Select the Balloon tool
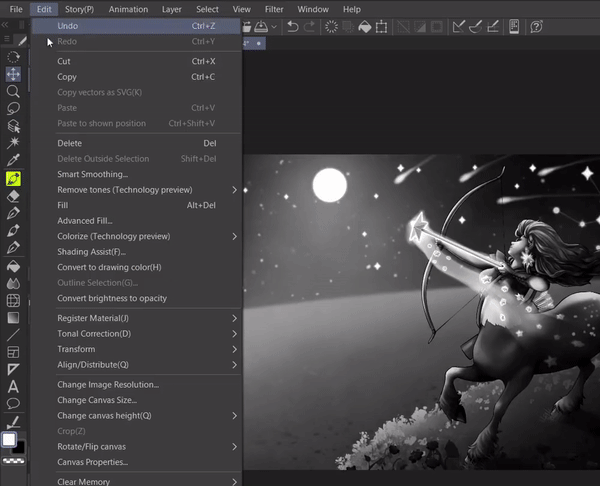 click(14, 404)
